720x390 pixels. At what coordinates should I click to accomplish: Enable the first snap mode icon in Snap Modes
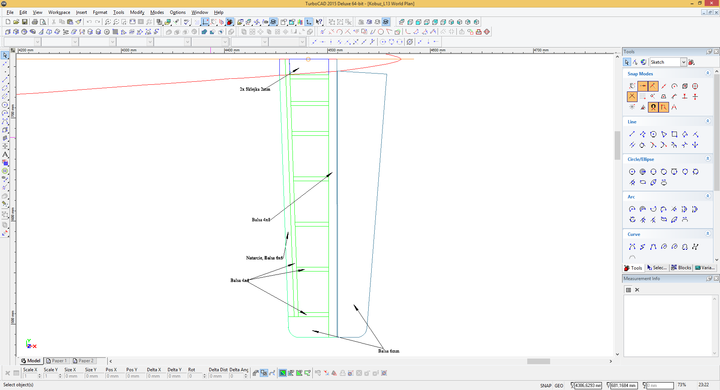(632, 86)
